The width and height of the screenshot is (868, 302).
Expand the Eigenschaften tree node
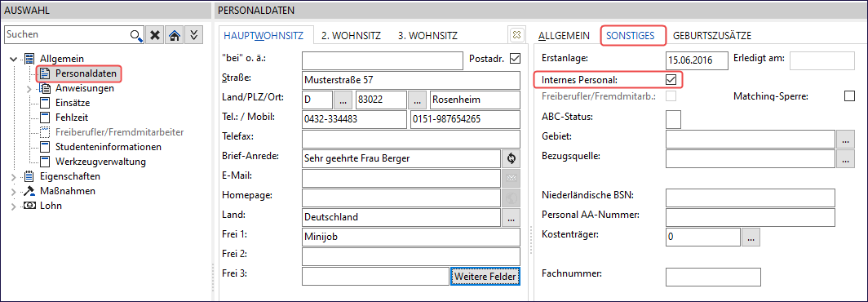pos(14,177)
